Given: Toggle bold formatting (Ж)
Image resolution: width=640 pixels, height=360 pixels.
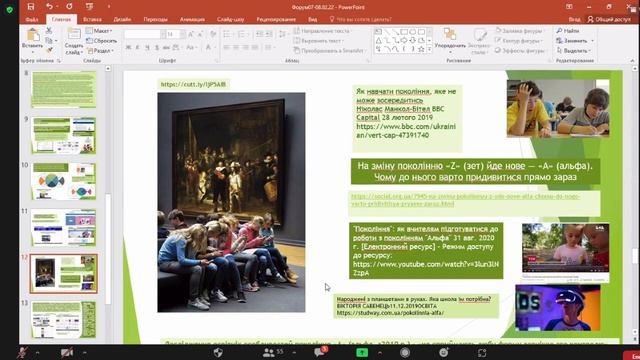Looking at the screenshot, I should (128, 48).
